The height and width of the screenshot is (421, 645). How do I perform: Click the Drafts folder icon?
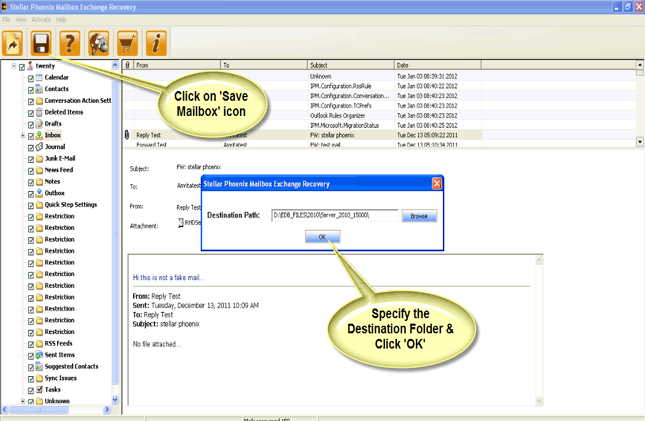39,123
